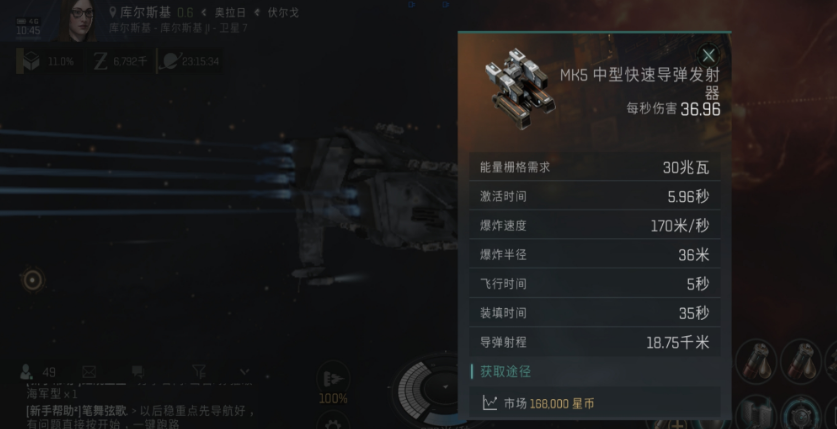837x429 pixels.
Task: Collapse the chat panel chevron
Action: click(244, 371)
